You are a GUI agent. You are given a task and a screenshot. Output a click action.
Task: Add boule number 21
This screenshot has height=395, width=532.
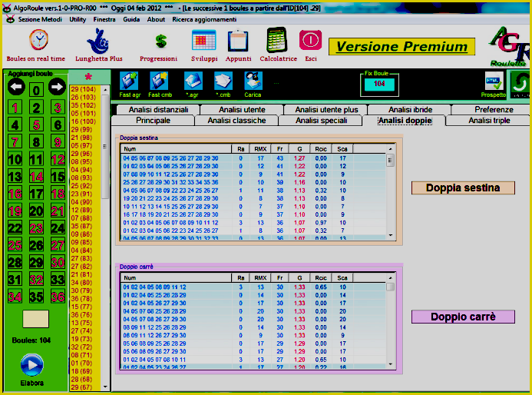(58, 211)
